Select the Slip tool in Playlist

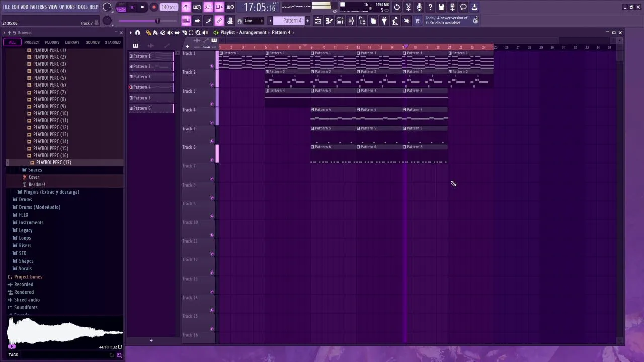[x=177, y=33]
